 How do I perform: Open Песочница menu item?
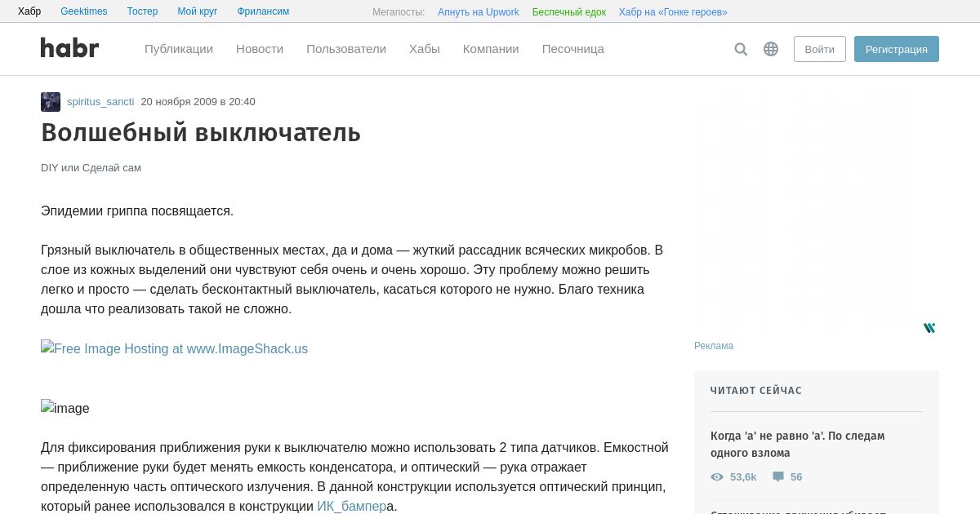tap(573, 49)
